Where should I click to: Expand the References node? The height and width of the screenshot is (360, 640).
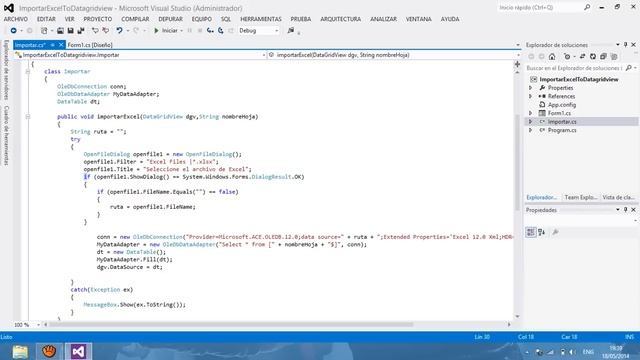point(531,96)
